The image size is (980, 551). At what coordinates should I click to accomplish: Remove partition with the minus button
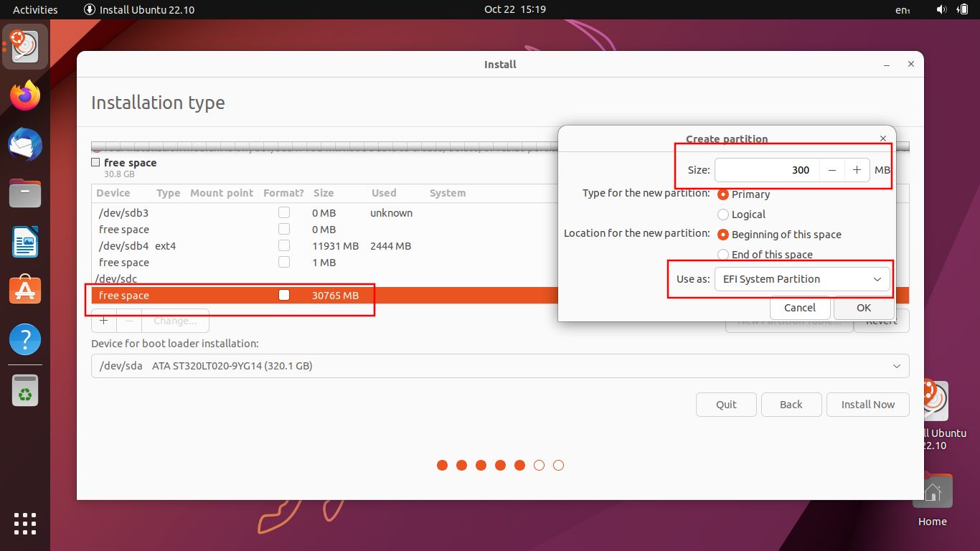click(129, 321)
